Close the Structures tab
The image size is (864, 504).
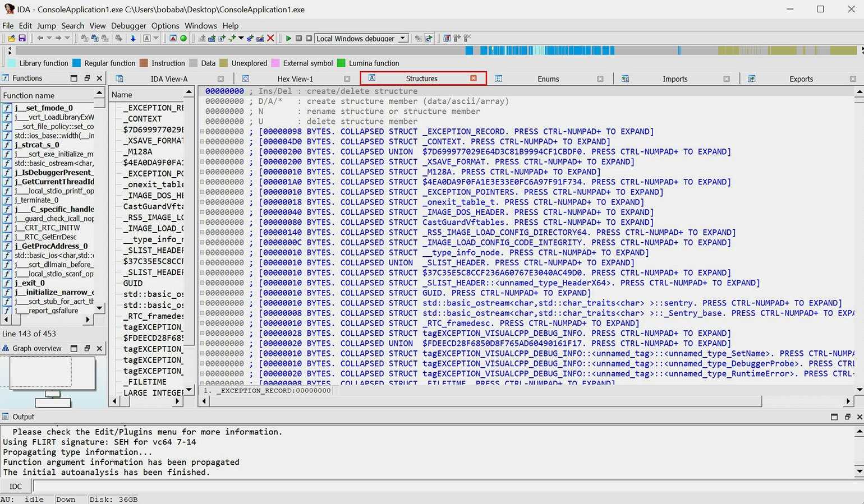click(x=474, y=78)
